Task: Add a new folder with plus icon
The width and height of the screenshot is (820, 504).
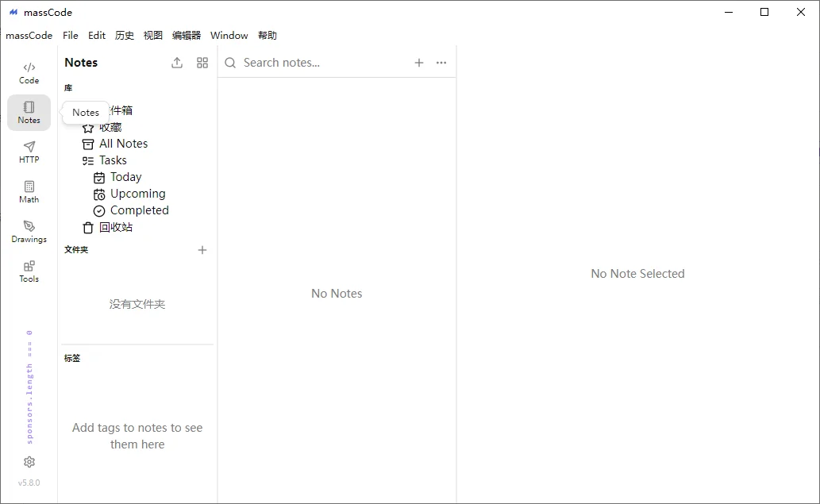Action: pyautogui.click(x=202, y=250)
